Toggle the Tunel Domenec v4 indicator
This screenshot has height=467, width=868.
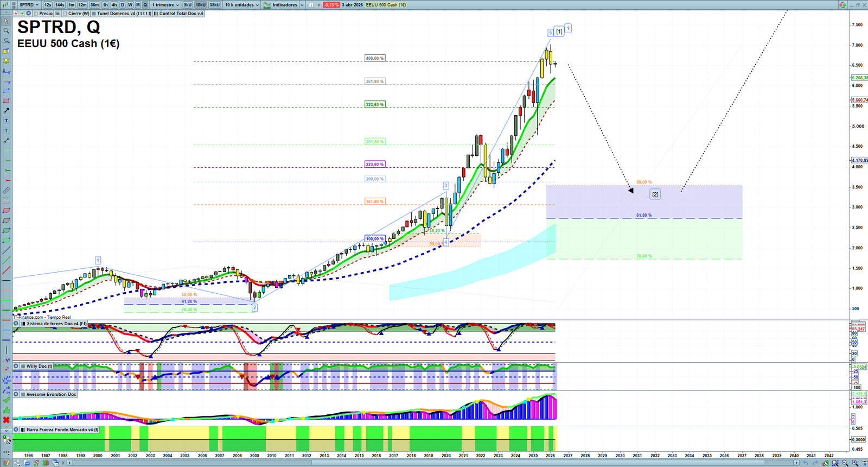point(122,14)
